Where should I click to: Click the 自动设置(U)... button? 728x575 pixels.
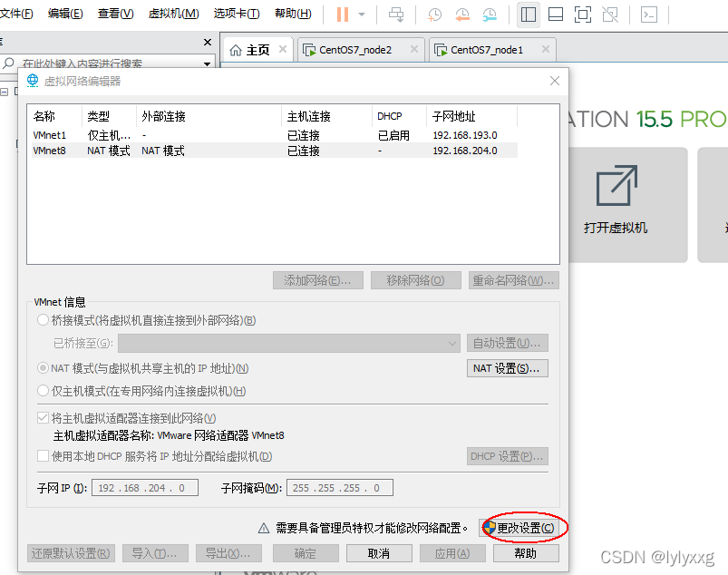pos(507,343)
